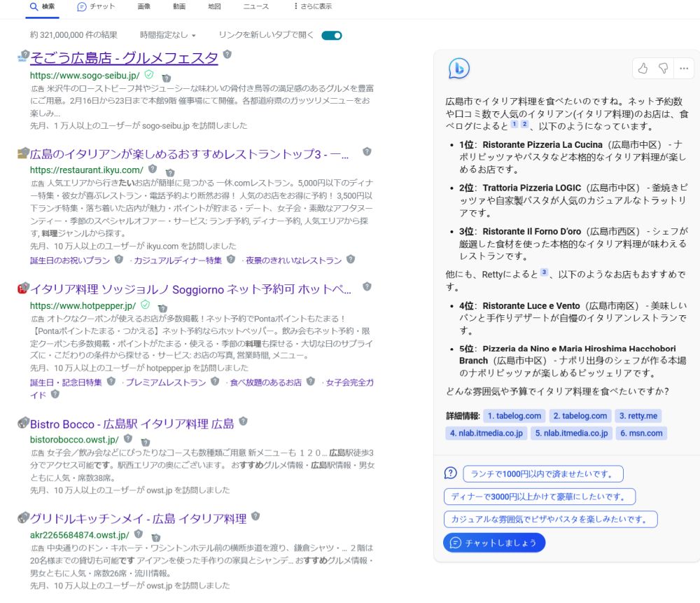This screenshot has width=700, height=603.
Task: Open the chat answer's more options (…) menu
Action: click(684, 69)
